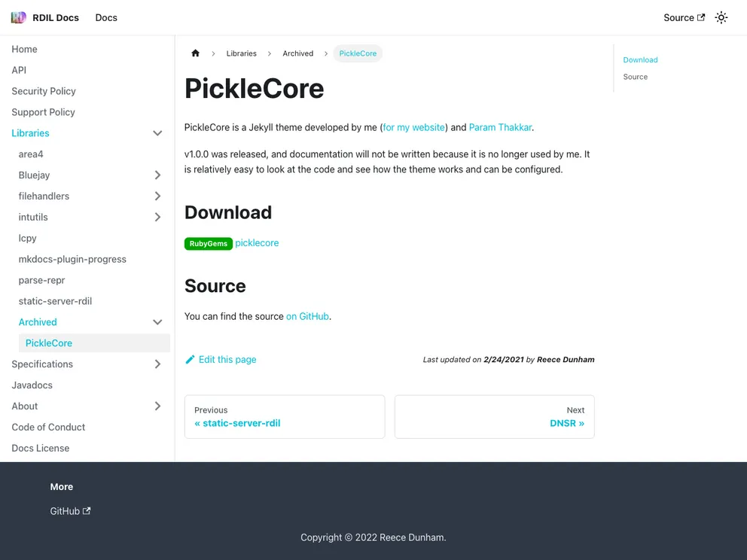Open the Security Policy sidebar page
The width and height of the screenshot is (747, 560).
click(x=44, y=91)
